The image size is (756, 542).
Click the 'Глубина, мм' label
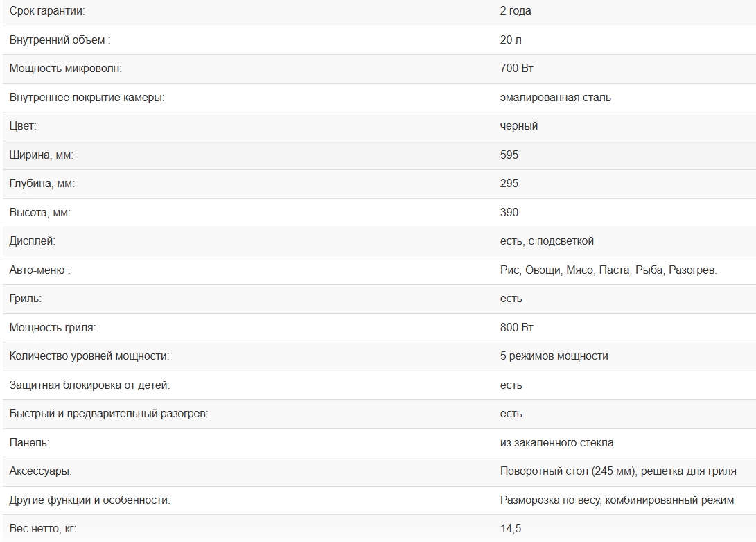[42, 184]
